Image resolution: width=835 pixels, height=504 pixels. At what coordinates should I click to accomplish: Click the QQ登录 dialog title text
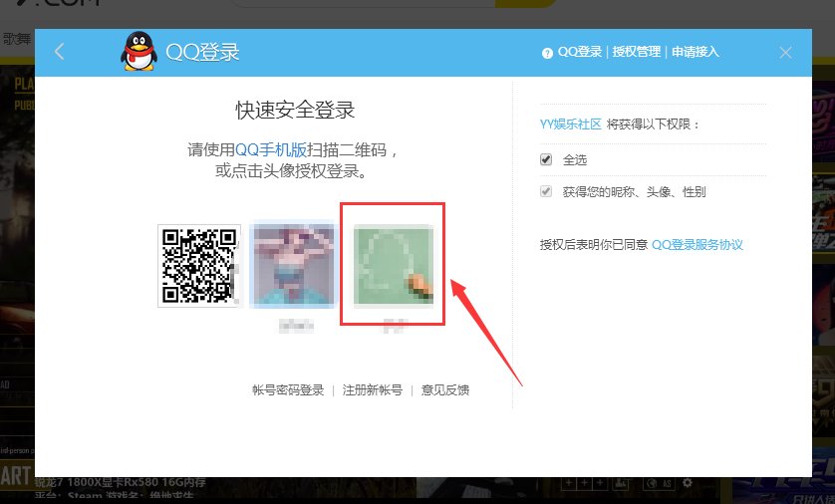coord(202,52)
